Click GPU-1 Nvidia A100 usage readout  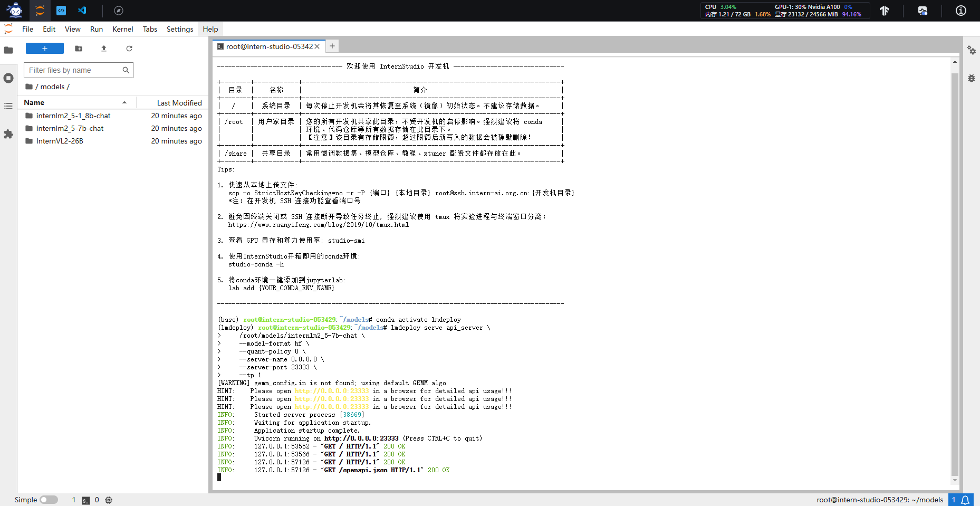coord(813,7)
